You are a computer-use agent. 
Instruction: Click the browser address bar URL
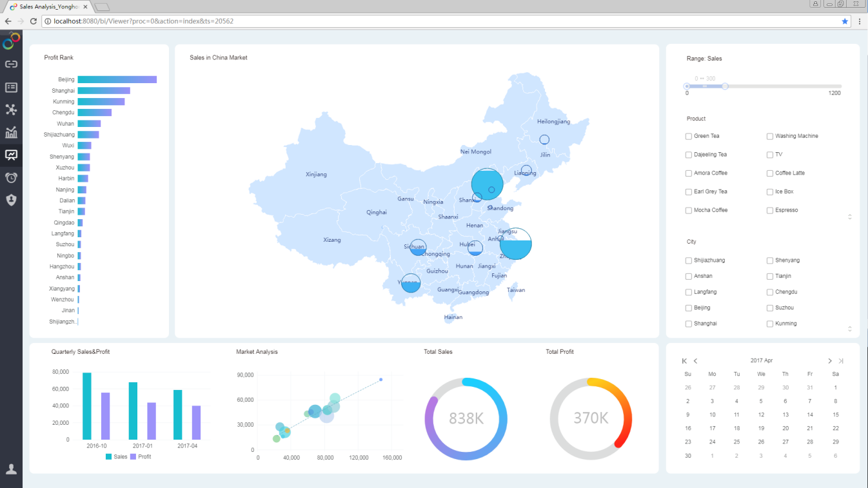[x=143, y=21]
